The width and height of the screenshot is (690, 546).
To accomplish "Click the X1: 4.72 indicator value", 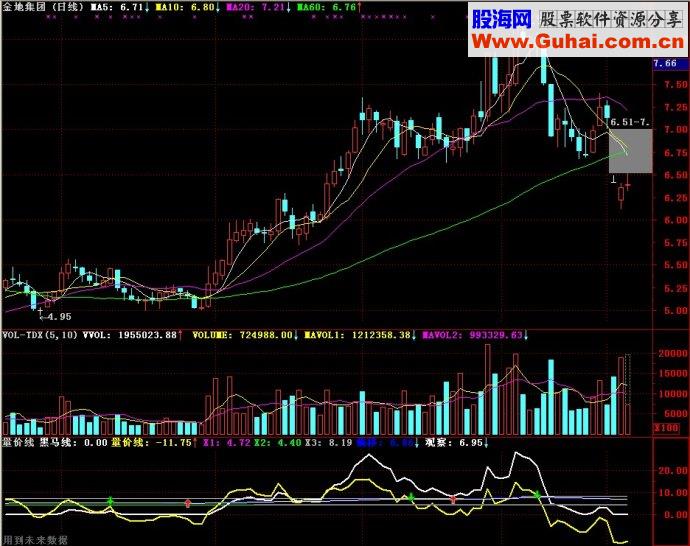I will point(227,442).
